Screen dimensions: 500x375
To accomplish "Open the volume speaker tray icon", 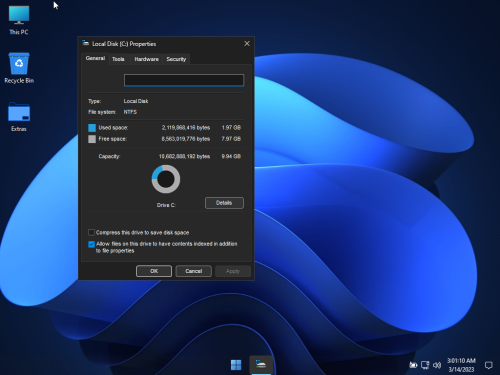I will [437, 365].
